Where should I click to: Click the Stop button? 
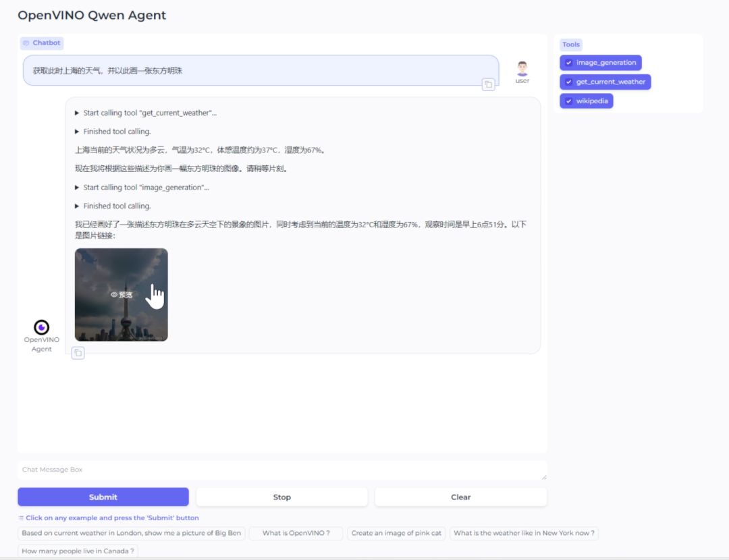(x=281, y=497)
